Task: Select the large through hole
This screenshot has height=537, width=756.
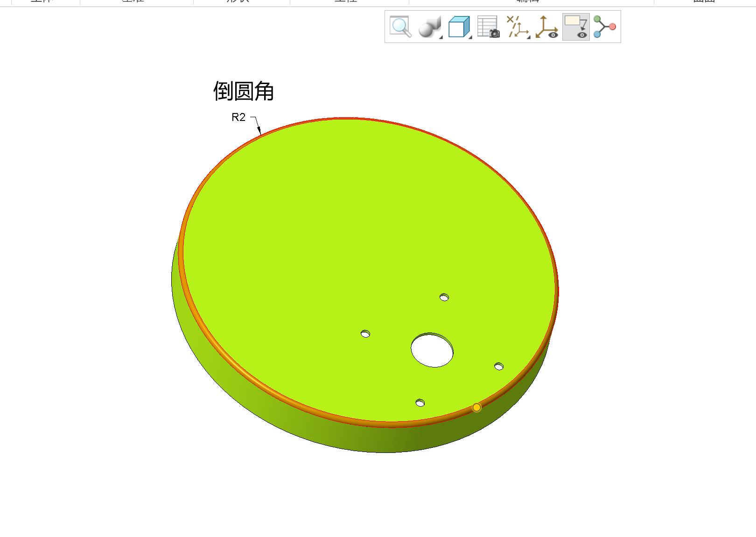Action: (x=432, y=350)
